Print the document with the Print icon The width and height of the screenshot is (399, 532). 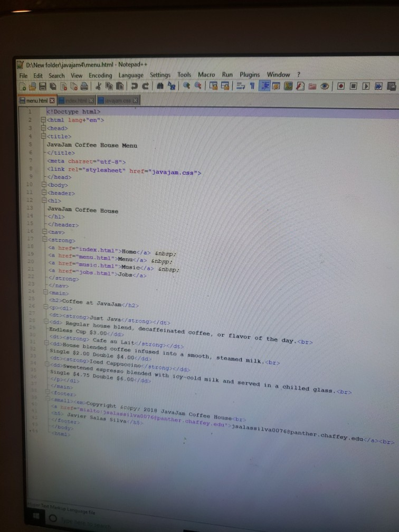coord(84,86)
